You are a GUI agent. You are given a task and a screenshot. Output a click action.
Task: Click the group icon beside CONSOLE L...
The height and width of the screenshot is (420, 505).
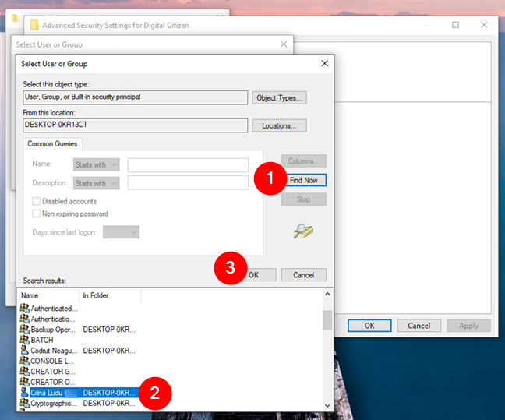click(x=24, y=361)
